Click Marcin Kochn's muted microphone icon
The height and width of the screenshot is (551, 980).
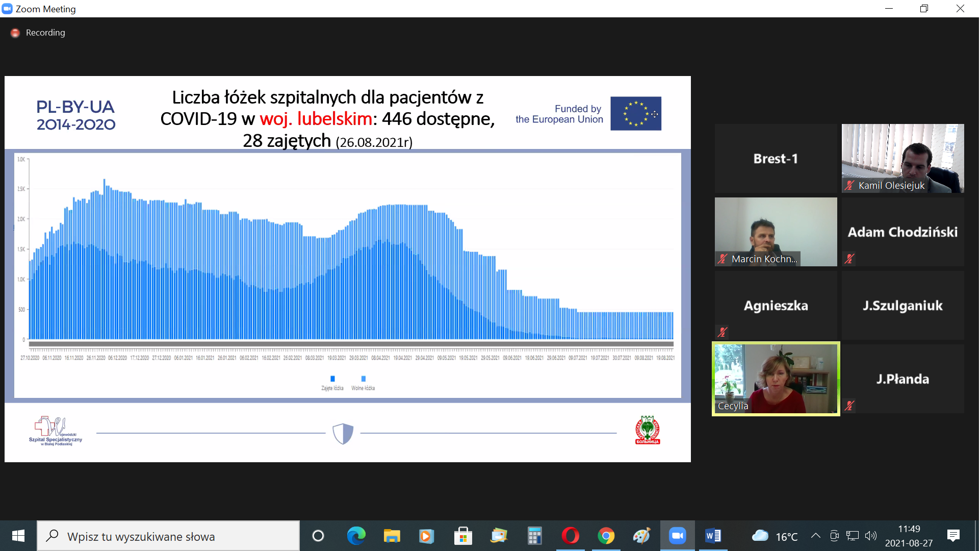click(x=723, y=259)
